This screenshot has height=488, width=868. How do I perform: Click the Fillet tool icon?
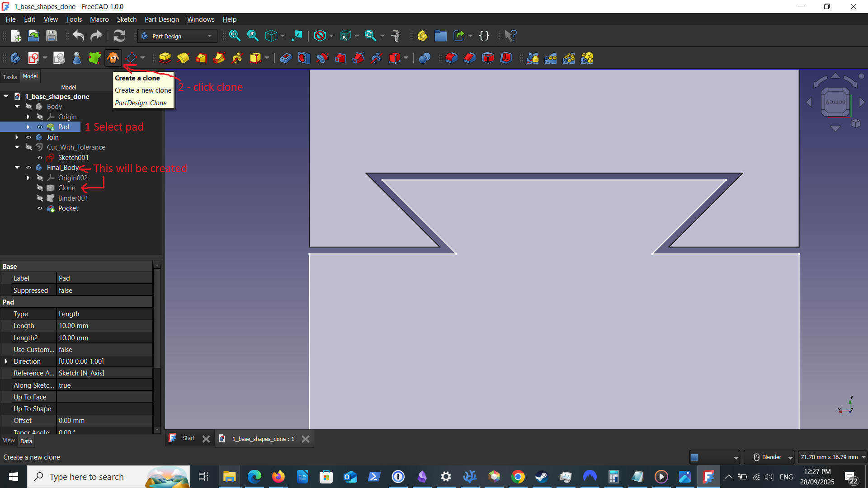click(452, 58)
